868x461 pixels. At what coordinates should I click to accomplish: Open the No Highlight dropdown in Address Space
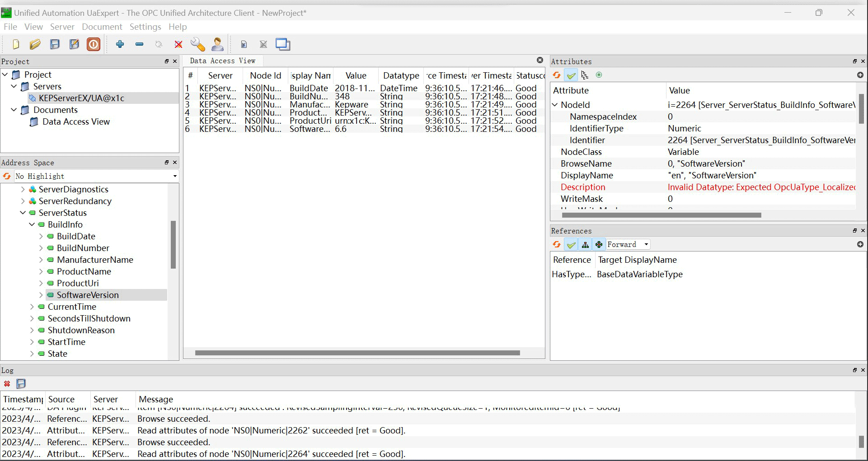coord(175,176)
